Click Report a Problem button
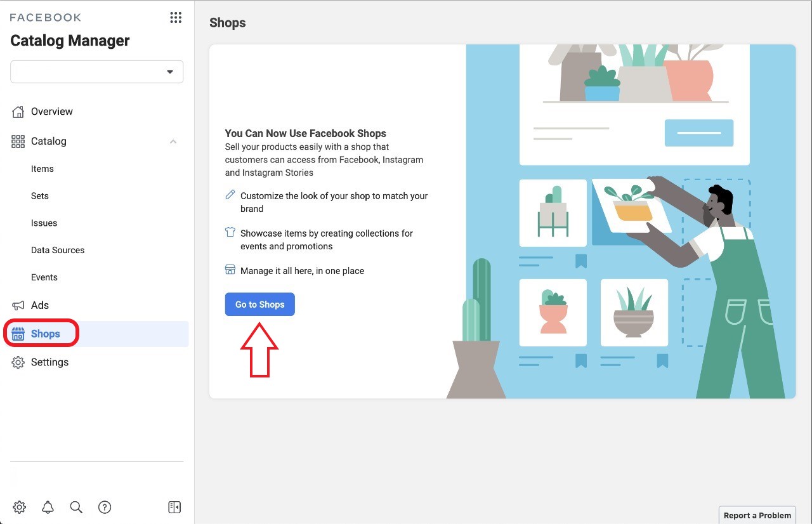Viewport: 812px width, 524px height. pos(757,515)
